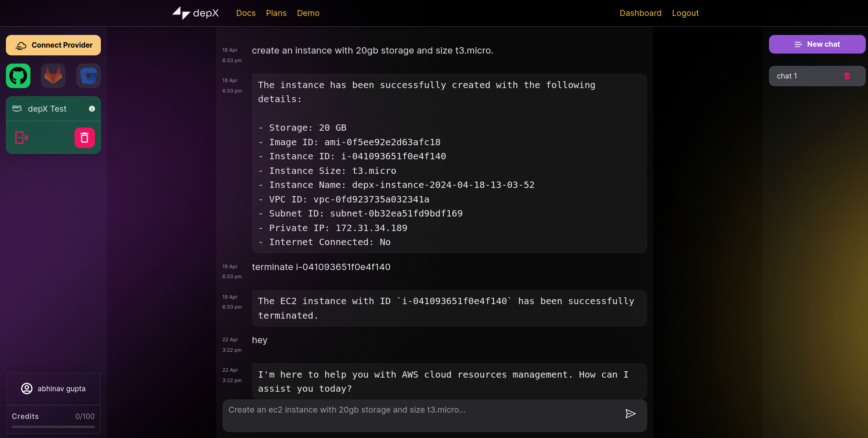Open the user profile avatar icon

tap(27, 389)
